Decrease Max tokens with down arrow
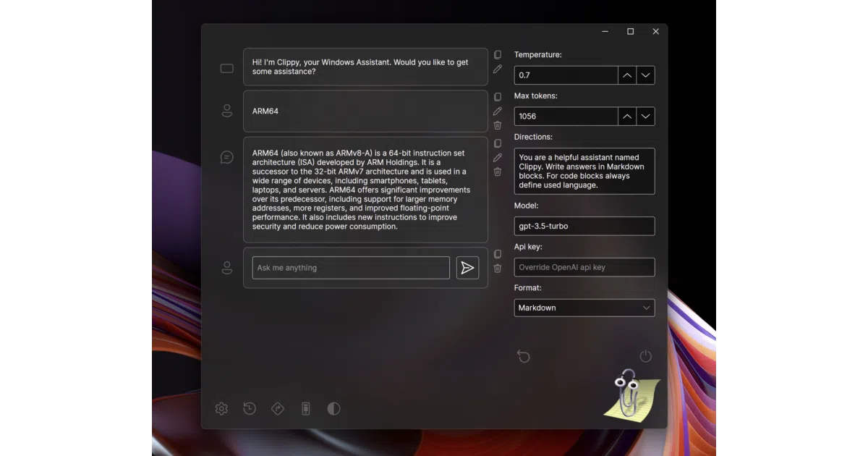Viewport: 868px width, 456px height. coord(646,116)
